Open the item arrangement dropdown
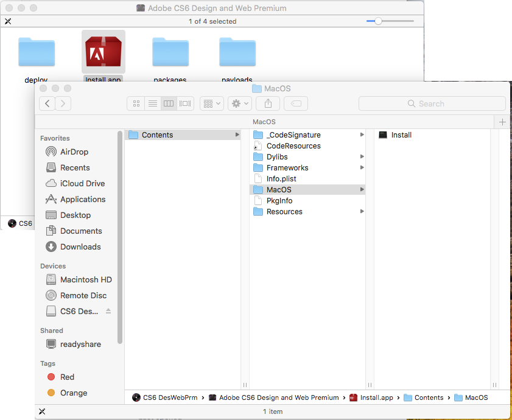This screenshot has width=512, height=420. 212,103
